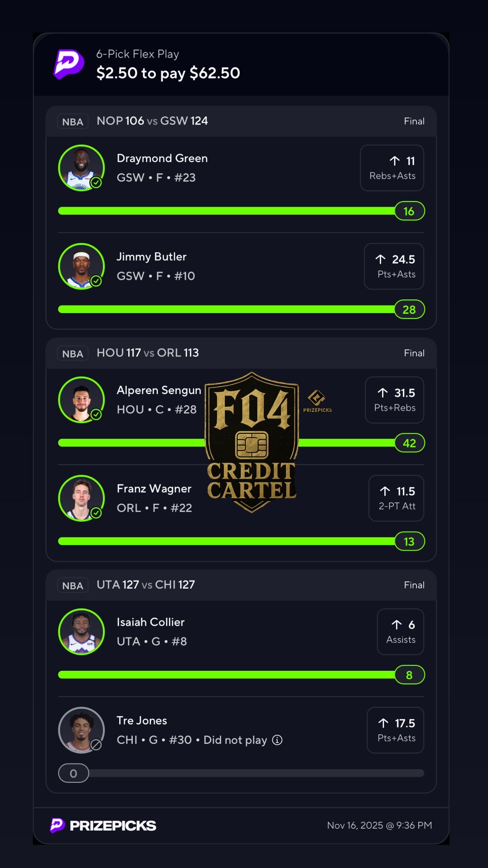Select the NBA tag on HOU vs ORL
The width and height of the screenshot is (488, 868).
pos(73,354)
